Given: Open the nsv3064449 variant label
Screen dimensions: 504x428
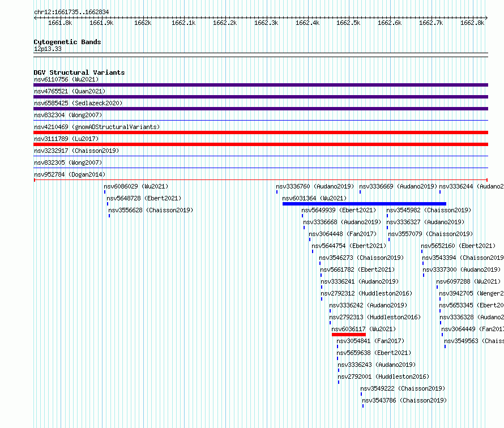Looking at the screenshot, I should click(472, 329).
